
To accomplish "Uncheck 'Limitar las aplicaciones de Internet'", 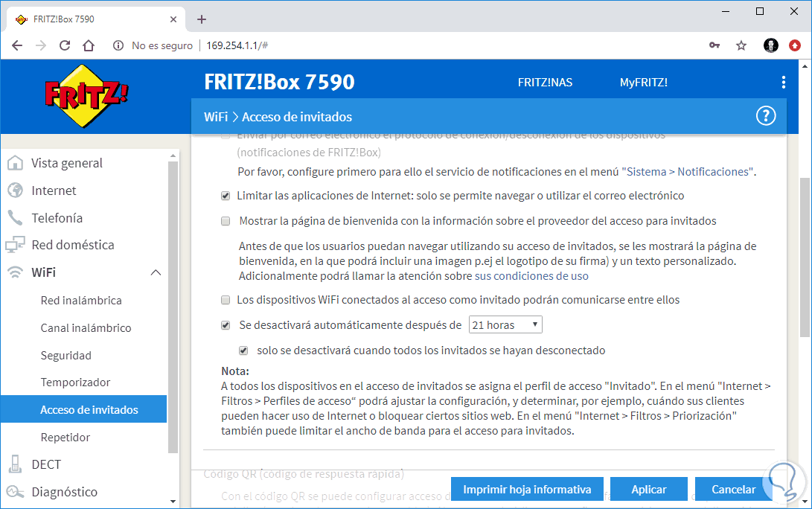I will pos(226,196).
